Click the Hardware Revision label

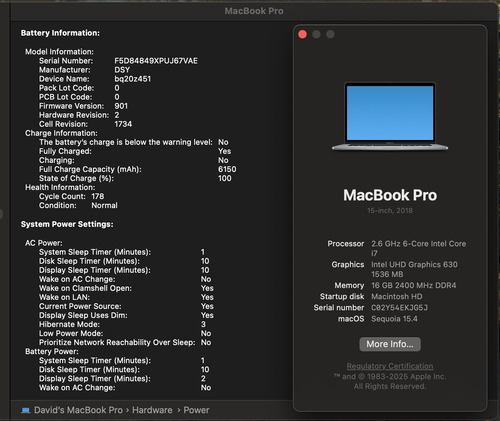point(74,115)
